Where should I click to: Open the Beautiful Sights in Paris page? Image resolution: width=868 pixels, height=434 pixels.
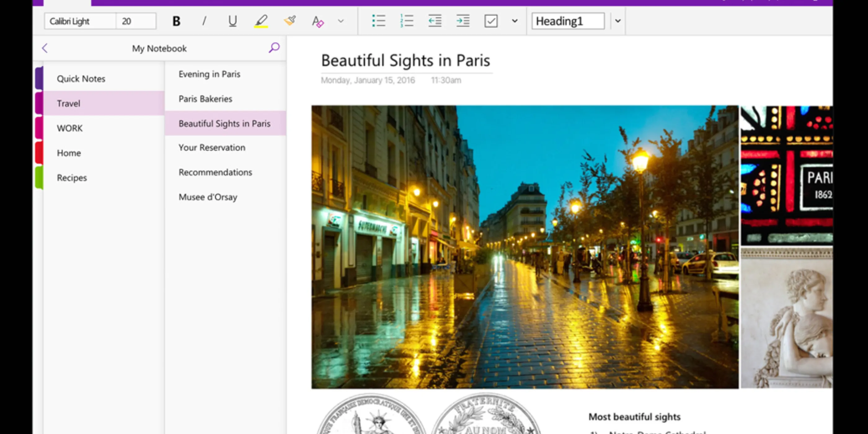224,123
